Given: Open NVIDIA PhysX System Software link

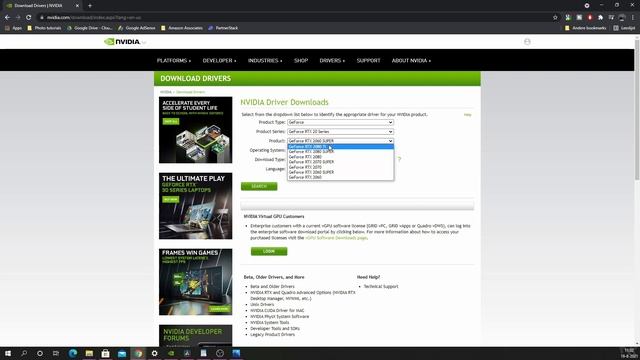Looking at the screenshot, I should point(280,317).
